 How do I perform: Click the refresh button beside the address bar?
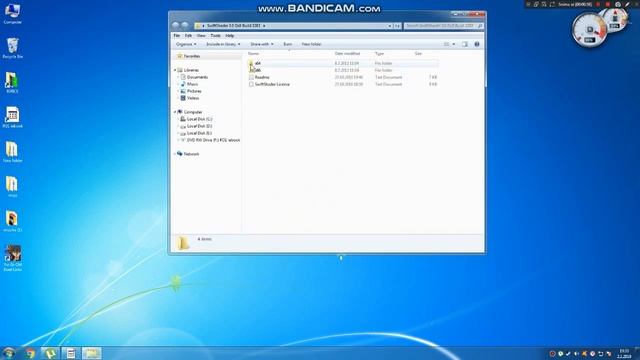pyautogui.click(x=397, y=26)
